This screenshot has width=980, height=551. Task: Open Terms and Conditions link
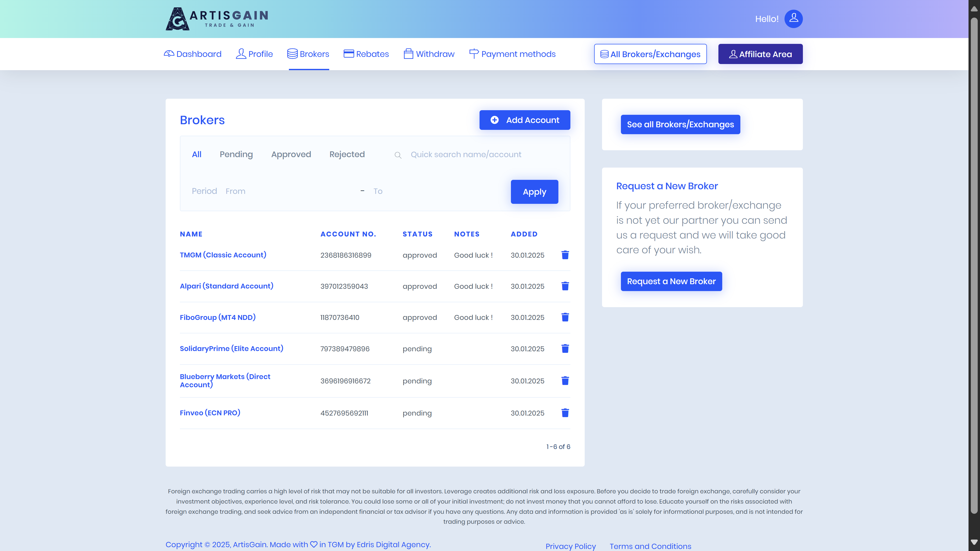650,546
